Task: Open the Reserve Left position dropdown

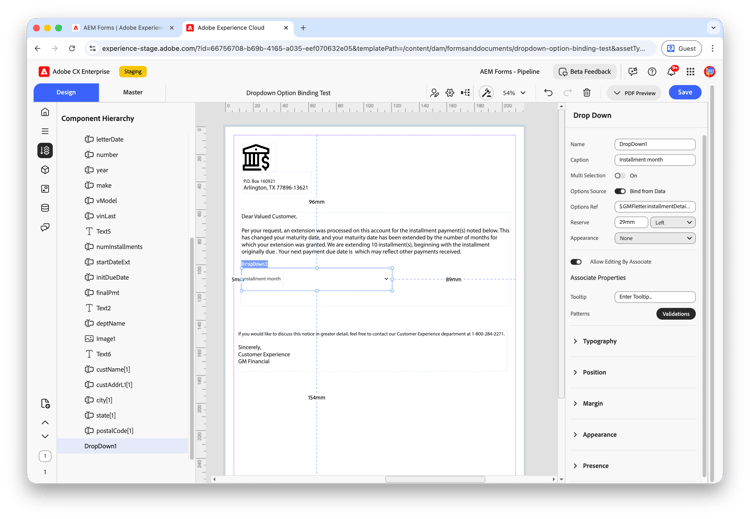Action: pos(673,222)
